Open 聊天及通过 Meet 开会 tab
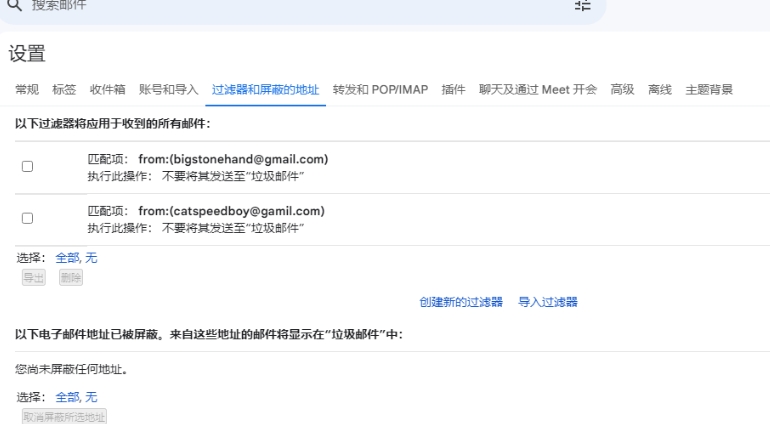This screenshot has width=770, height=424. coord(538,89)
